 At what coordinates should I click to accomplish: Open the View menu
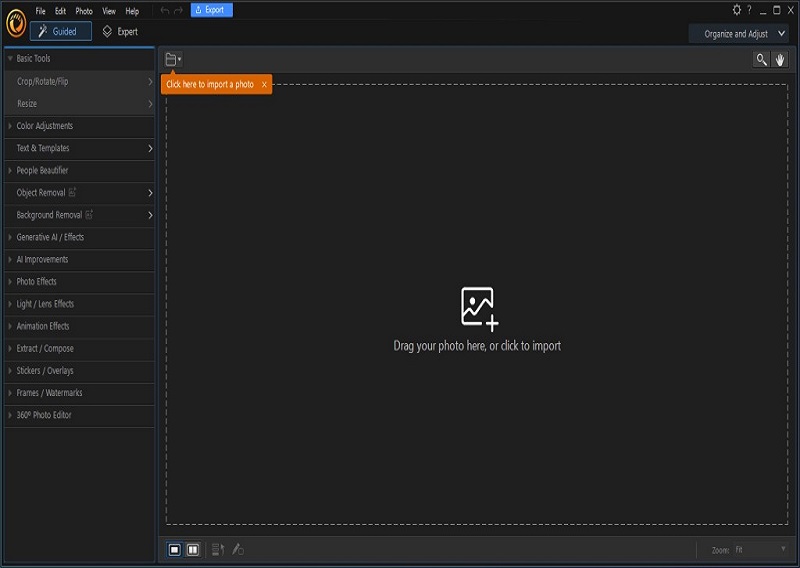point(109,11)
